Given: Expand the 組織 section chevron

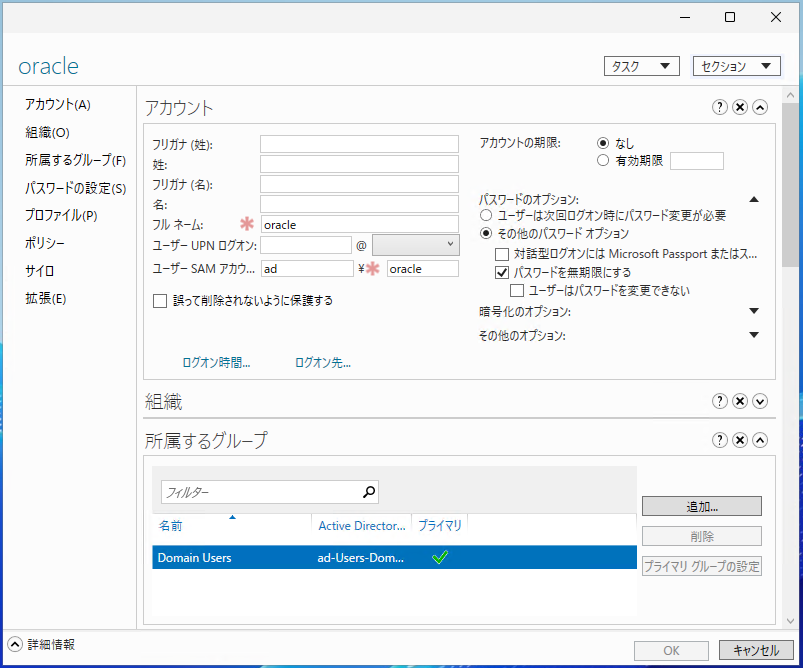Looking at the screenshot, I should (759, 401).
